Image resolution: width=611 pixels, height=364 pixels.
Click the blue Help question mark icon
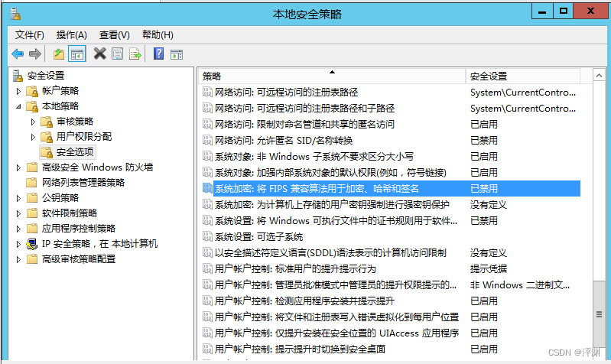point(158,54)
